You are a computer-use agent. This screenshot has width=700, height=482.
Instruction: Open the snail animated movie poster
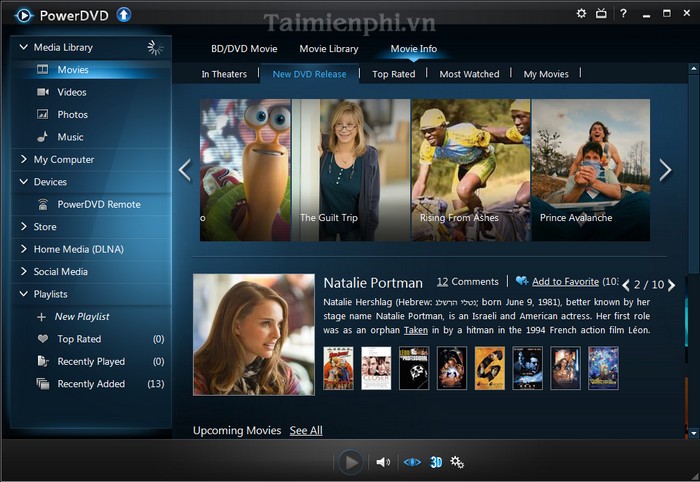pos(245,170)
